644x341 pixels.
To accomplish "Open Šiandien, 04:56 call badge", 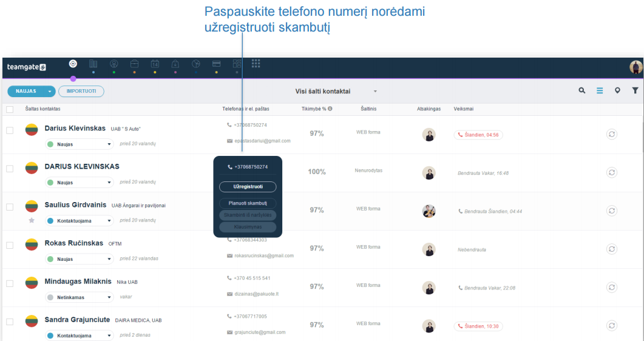I will pos(478,135).
